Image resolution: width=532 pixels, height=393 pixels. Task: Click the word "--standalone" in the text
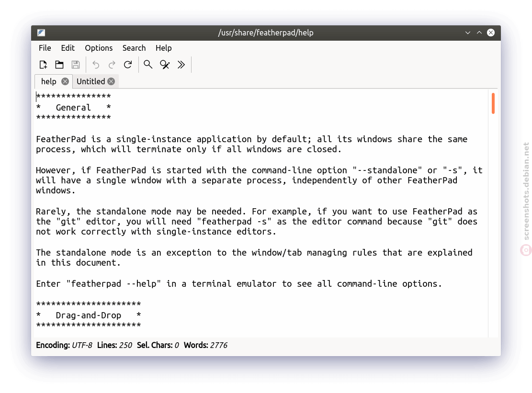click(x=387, y=170)
